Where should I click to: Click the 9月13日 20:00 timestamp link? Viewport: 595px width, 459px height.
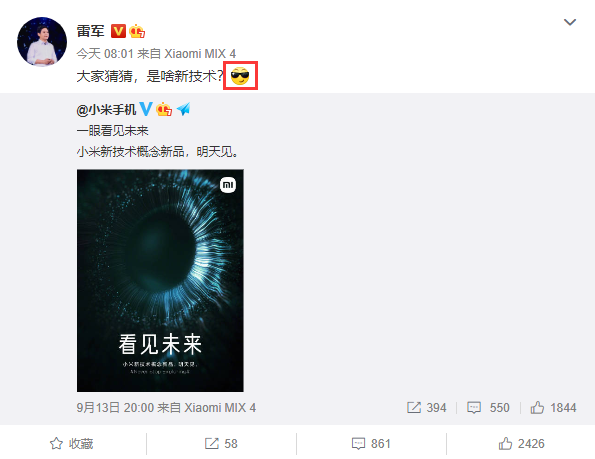(x=115, y=408)
